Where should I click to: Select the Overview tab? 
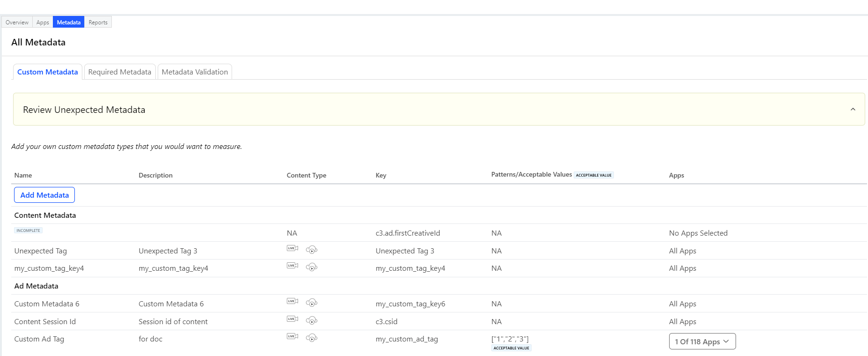tap(17, 22)
